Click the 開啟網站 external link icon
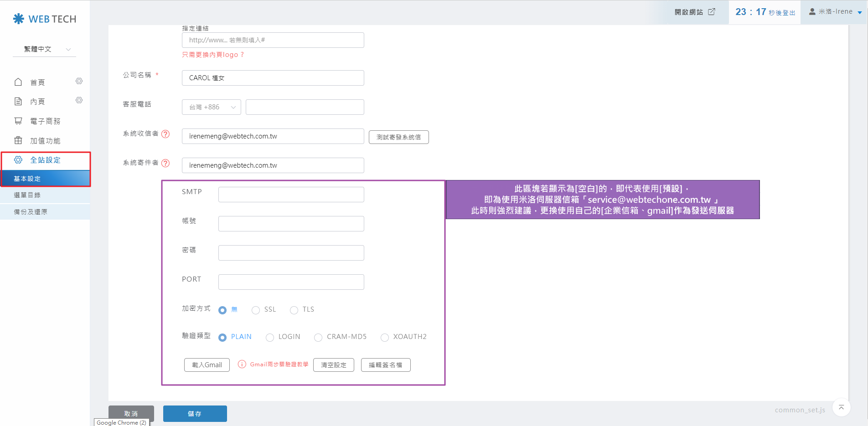This screenshot has height=426, width=868. [x=712, y=12]
